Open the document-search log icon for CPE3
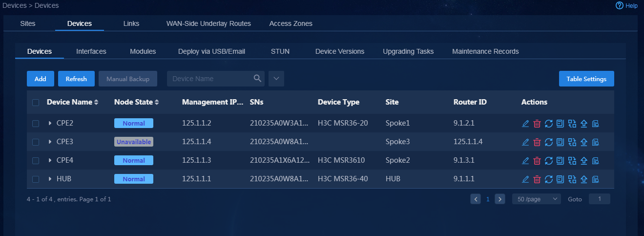The width and height of the screenshot is (644, 236). 596,142
